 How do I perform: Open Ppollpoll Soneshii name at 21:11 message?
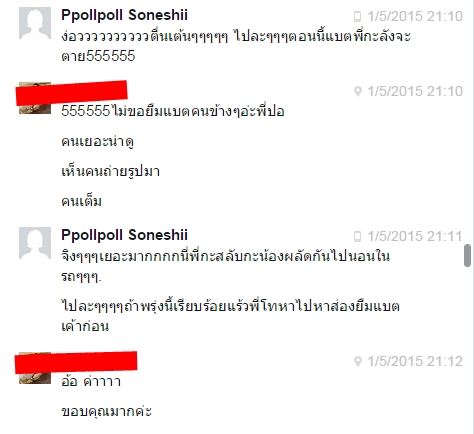124,235
